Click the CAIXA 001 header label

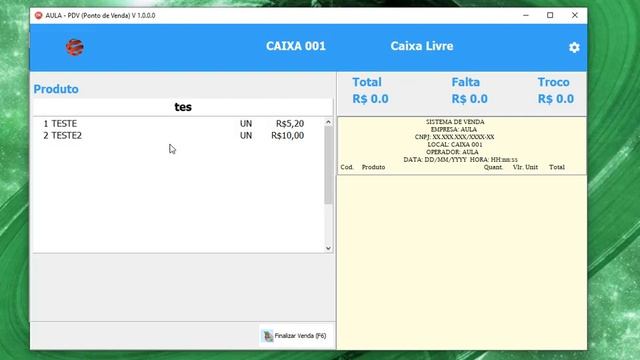pyautogui.click(x=296, y=46)
